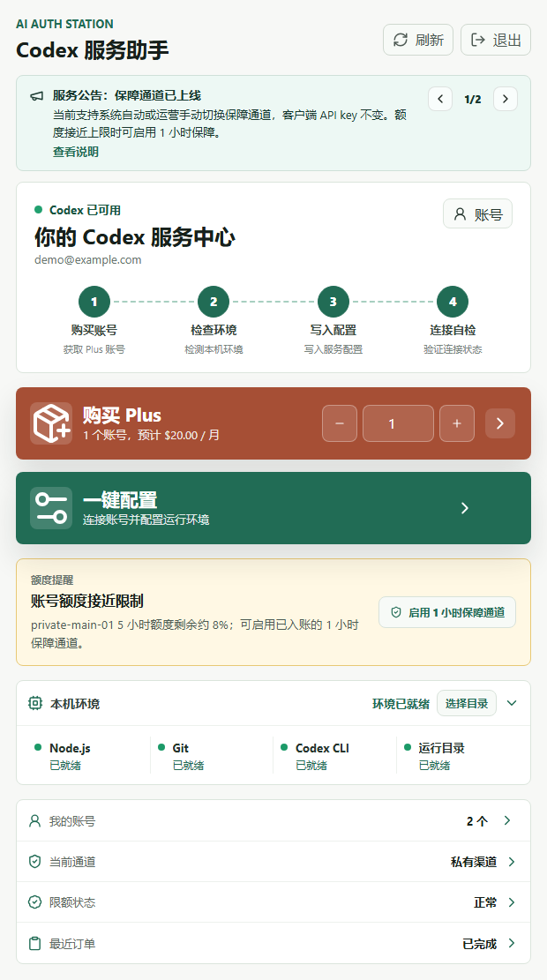The image size is (547, 980).
Task: Open 一键配置 via its chevron
Action: click(464, 508)
